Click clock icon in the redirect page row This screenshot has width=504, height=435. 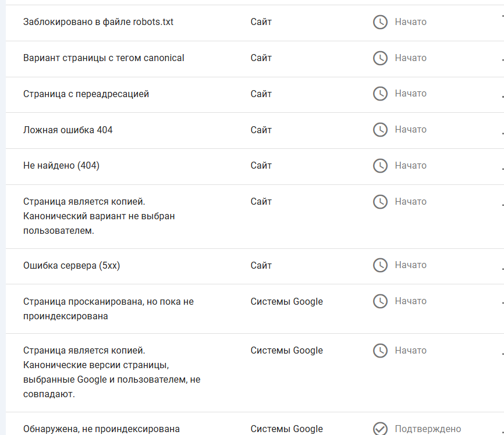click(380, 94)
